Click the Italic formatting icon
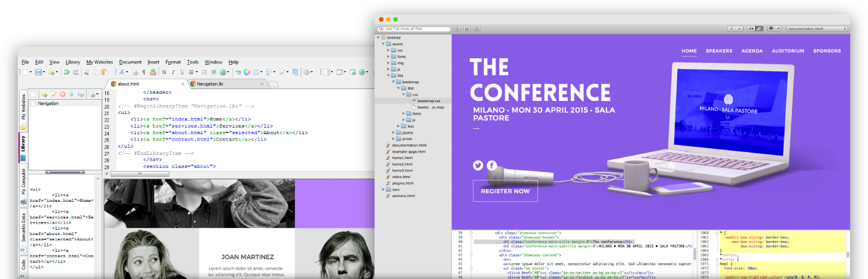 172,72
